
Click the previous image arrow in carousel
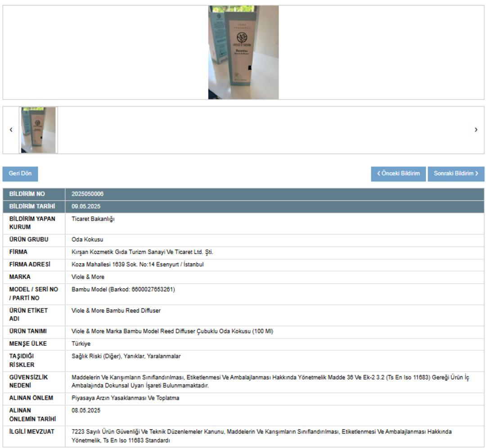tap(11, 130)
